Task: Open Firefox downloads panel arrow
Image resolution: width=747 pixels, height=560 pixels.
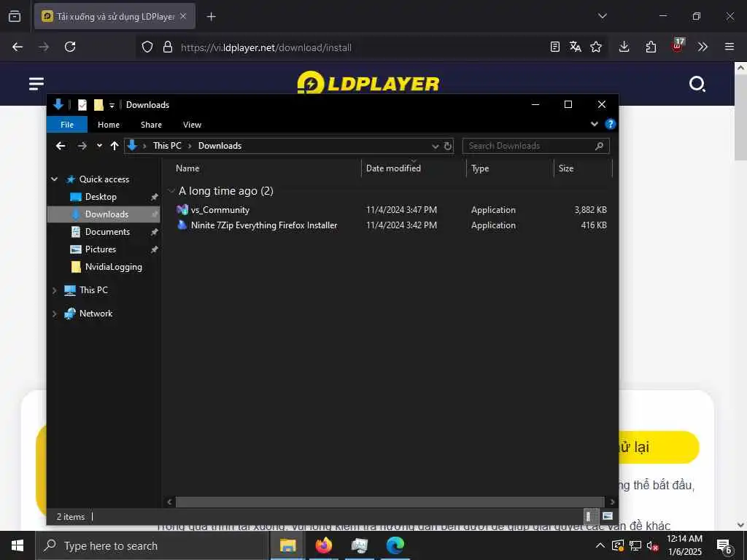Action: click(624, 47)
